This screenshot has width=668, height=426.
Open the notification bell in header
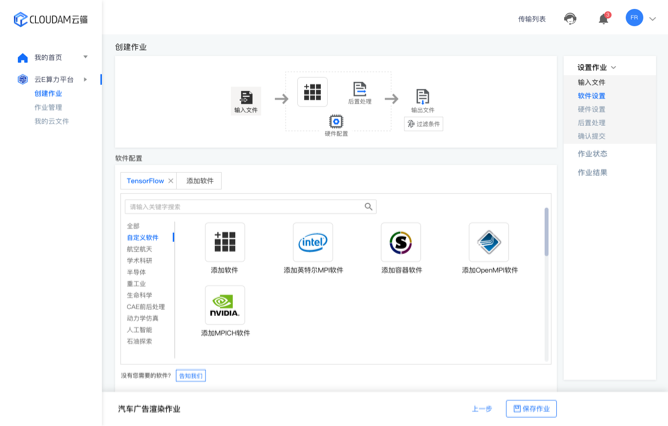pos(603,19)
